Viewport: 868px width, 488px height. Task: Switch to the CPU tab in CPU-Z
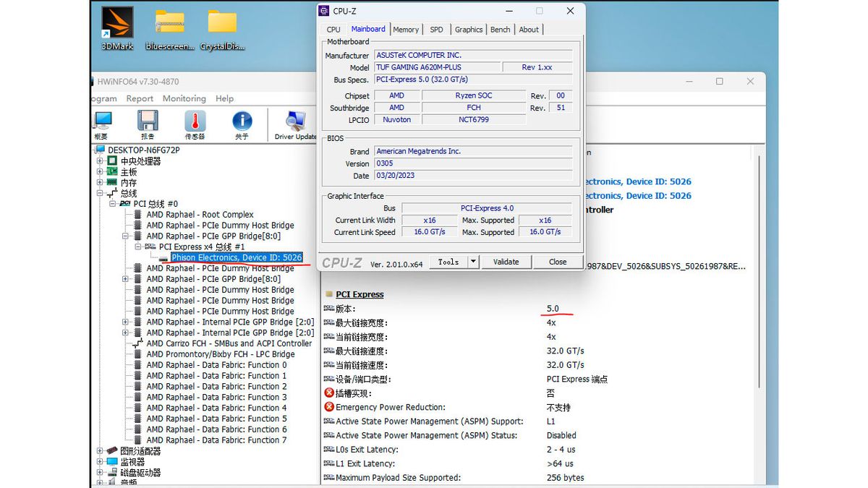333,30
